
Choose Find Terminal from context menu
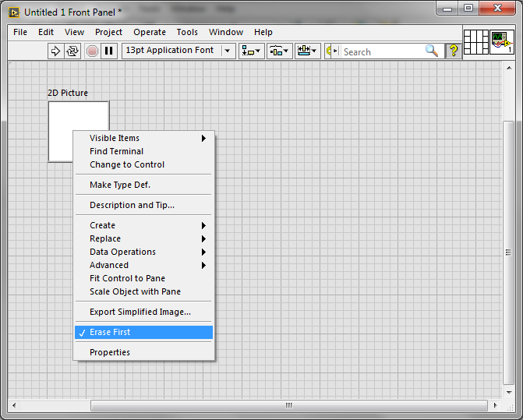coord(143,151)
